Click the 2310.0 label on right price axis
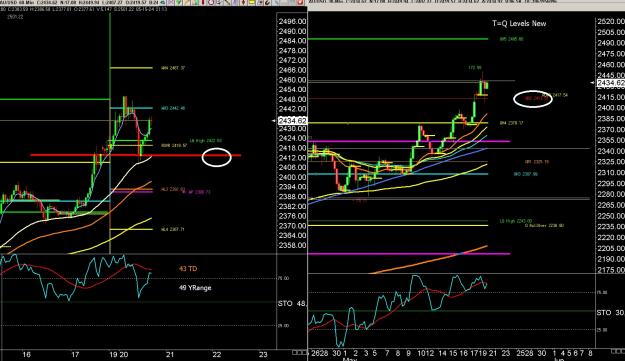 (x=611, y=173)
